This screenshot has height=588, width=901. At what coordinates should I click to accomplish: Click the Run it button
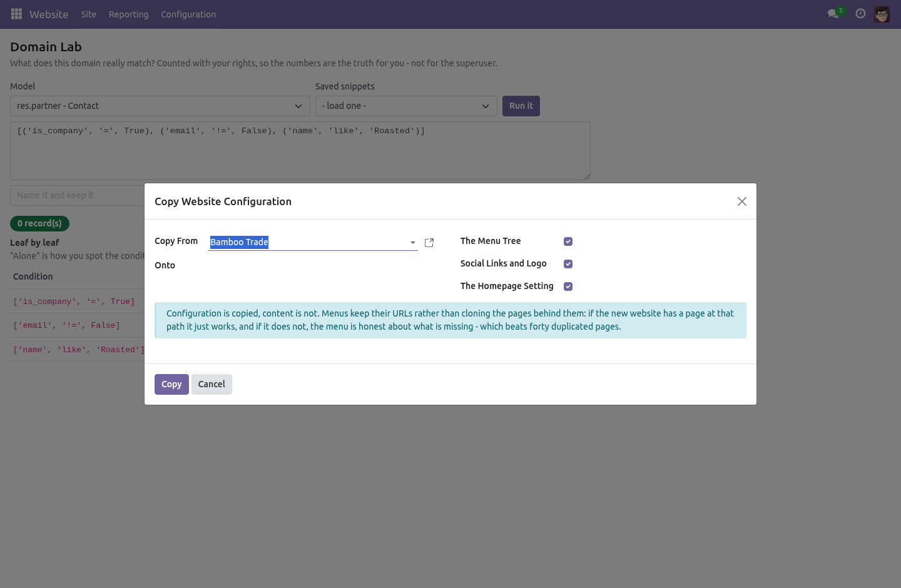[x=521, y=106]
